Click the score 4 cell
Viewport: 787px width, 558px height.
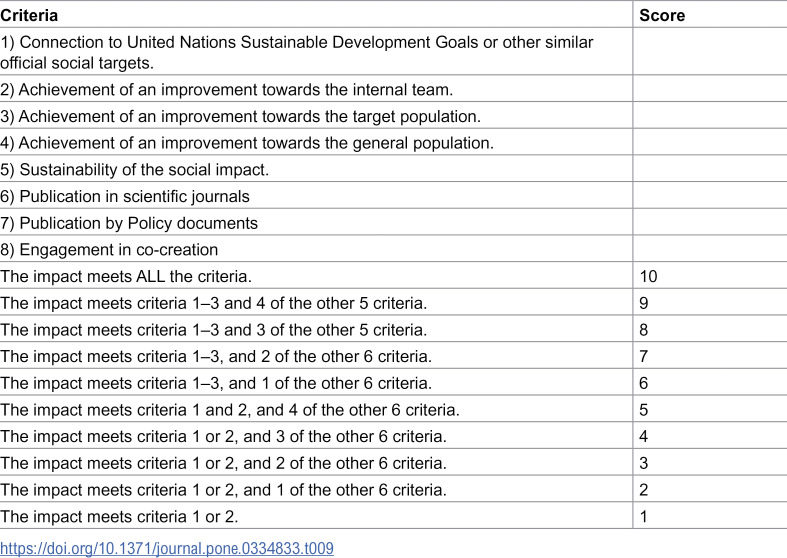pos(710,436)
